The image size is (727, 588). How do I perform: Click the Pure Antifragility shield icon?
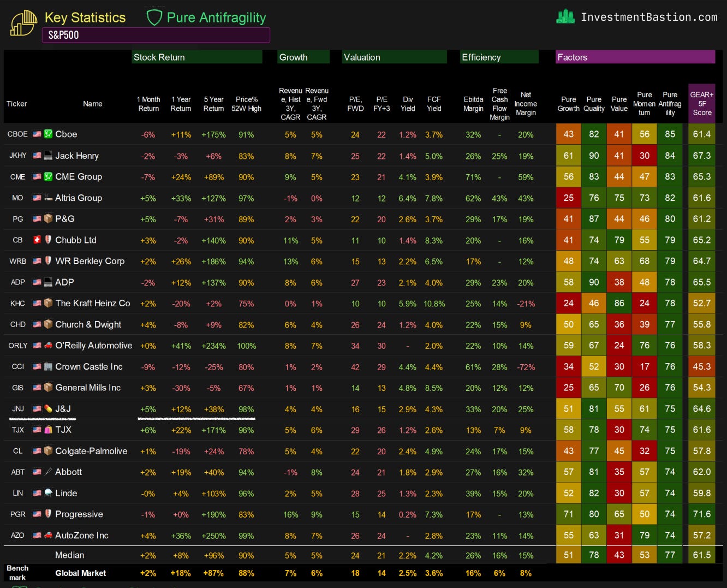tap(154, 18)
